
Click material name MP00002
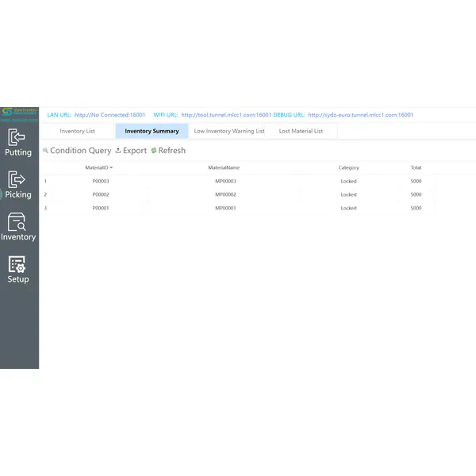click(225, 194)
